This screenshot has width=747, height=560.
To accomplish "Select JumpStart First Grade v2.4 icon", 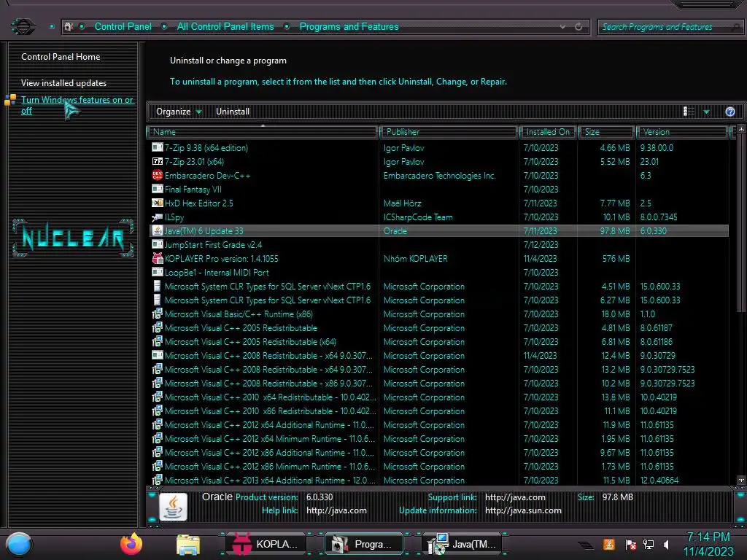I will pos(158,245).
